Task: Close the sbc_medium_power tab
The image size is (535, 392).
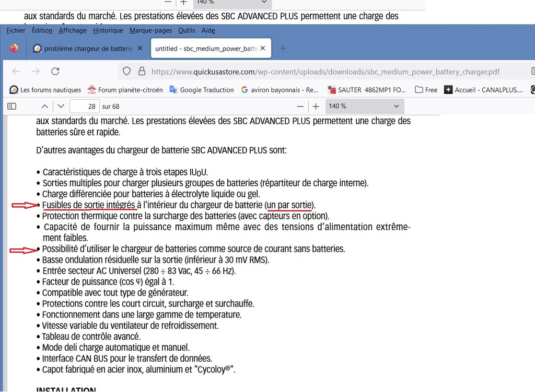Action: [x=263, y=49]
